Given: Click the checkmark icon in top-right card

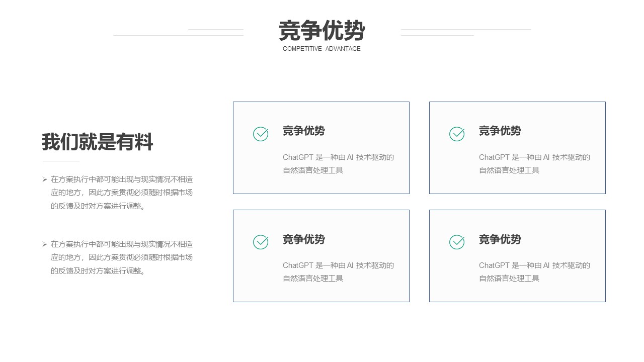Looking at the screenshot, I should click(x=457, y=134).
